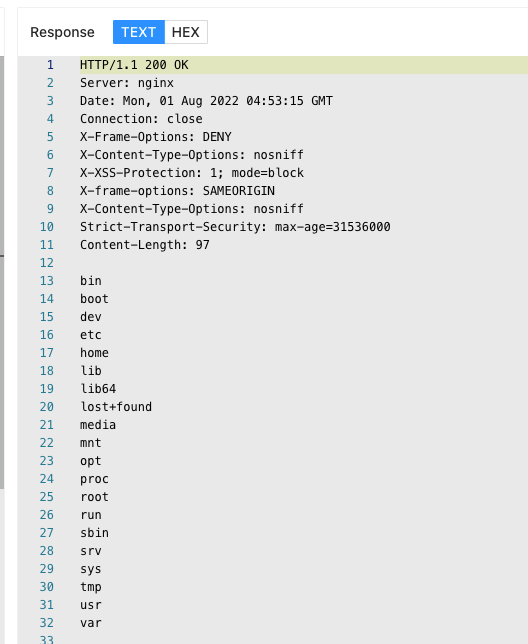
Task: Click line number 20 in the gutter
Action: [47, 407]
